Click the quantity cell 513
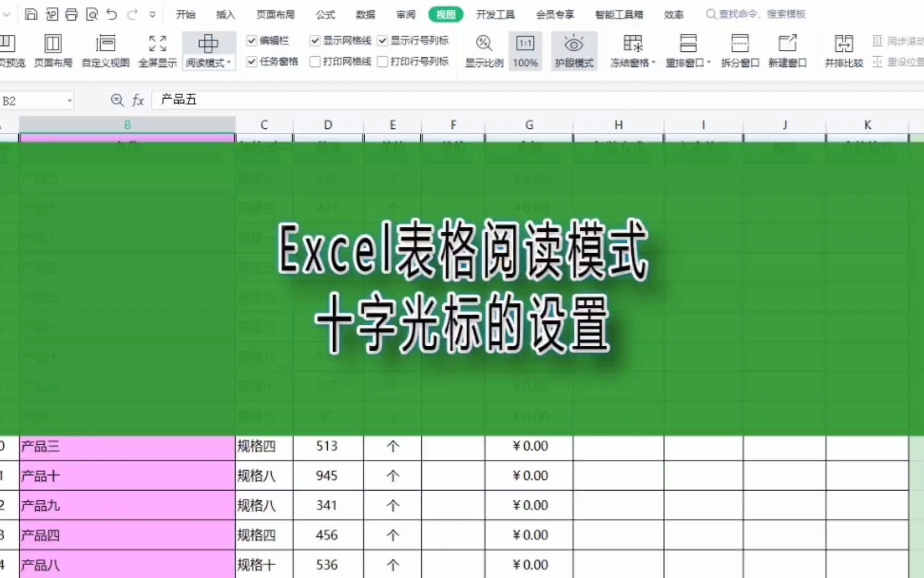This screenshot has width=924, height=578. click(x=328, y=446)
